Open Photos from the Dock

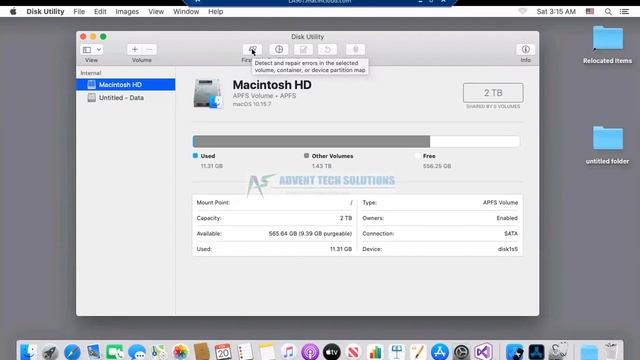point(180,352)
